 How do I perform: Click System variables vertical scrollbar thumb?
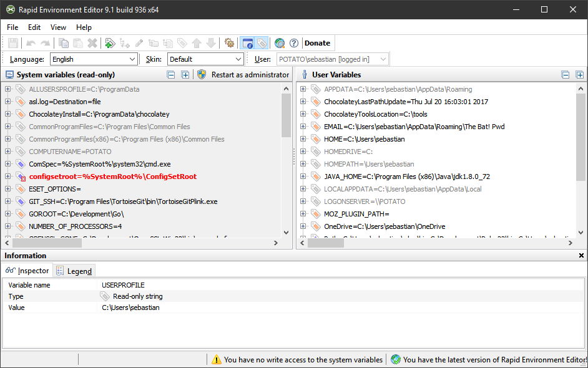click(x=286, y=115)
